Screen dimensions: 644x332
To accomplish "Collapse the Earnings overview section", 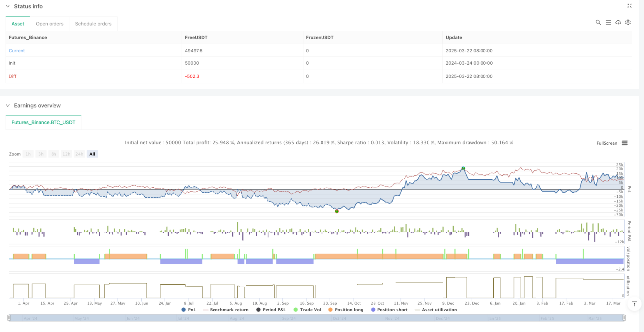I will 7,105.
